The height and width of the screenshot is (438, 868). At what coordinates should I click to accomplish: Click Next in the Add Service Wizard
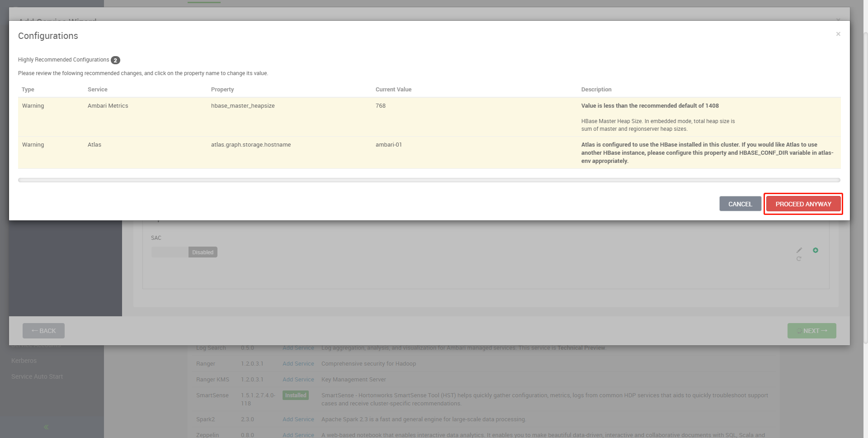pos(811,331)
